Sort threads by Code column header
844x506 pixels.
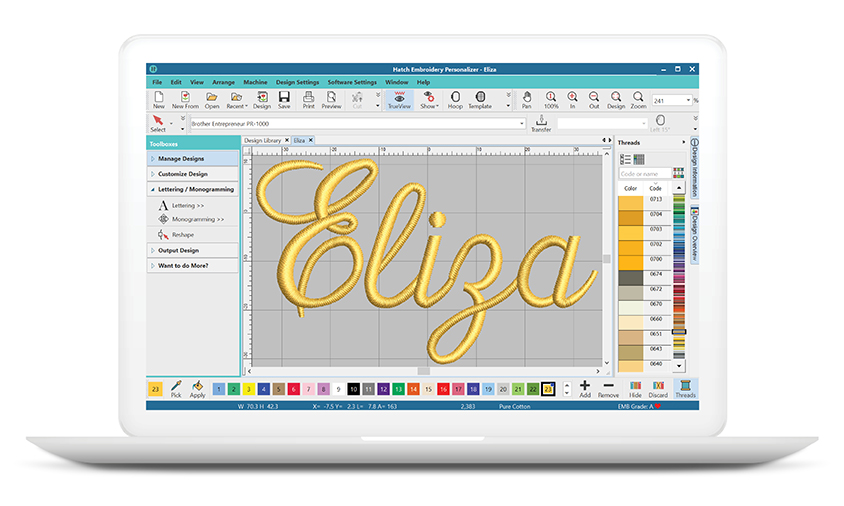coord(655,188)
